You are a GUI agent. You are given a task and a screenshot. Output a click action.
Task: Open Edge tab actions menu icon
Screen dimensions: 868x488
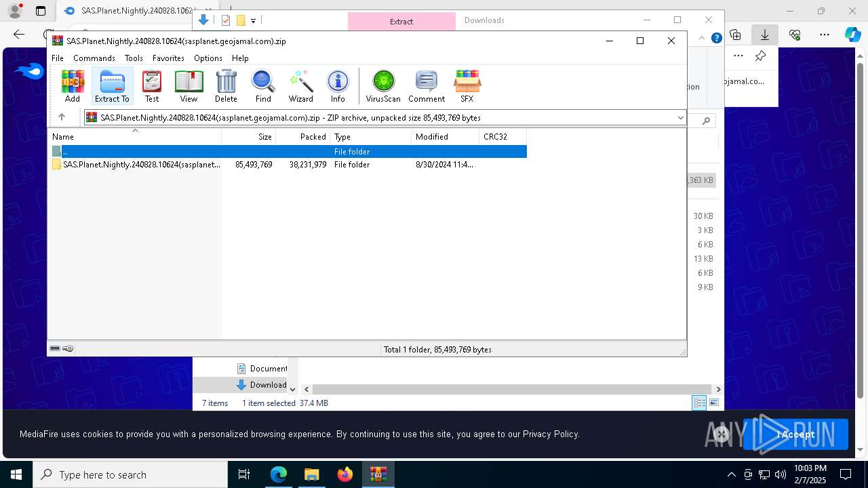click(x=41, y=11)
